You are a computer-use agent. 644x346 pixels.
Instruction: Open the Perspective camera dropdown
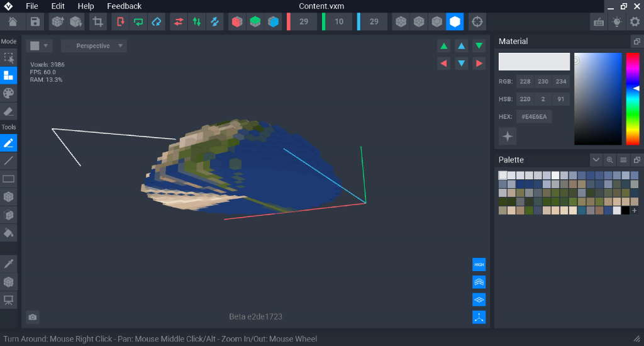94,46
